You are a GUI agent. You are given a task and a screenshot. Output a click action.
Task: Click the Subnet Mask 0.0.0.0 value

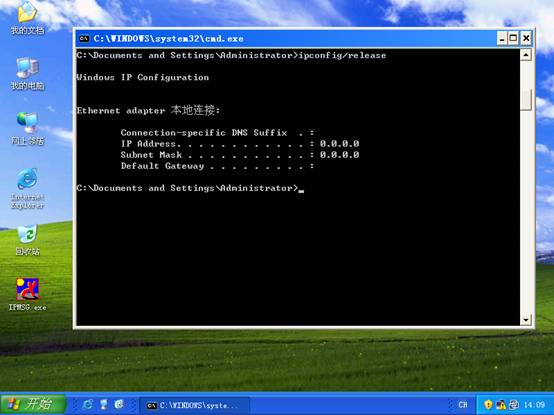[x=340, y=155]
